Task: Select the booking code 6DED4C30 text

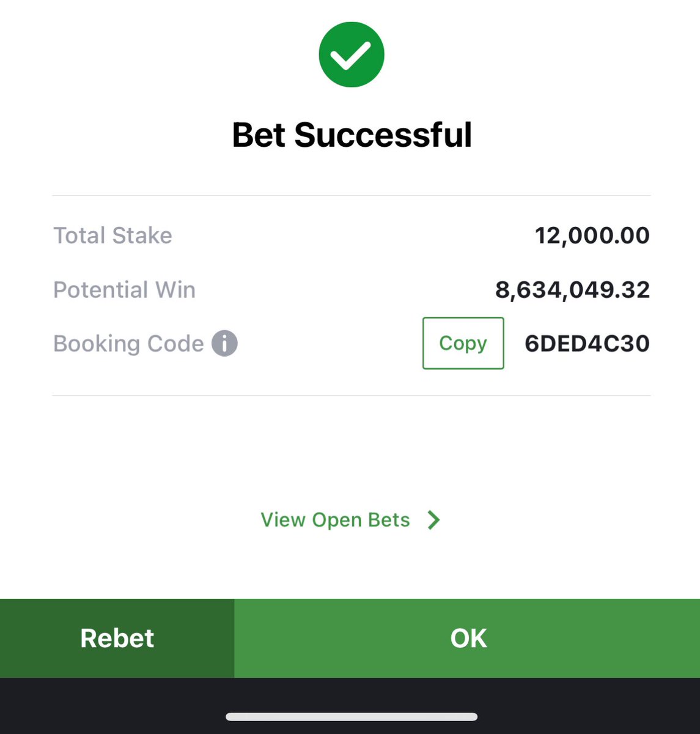Action: [x=587, y=343]
